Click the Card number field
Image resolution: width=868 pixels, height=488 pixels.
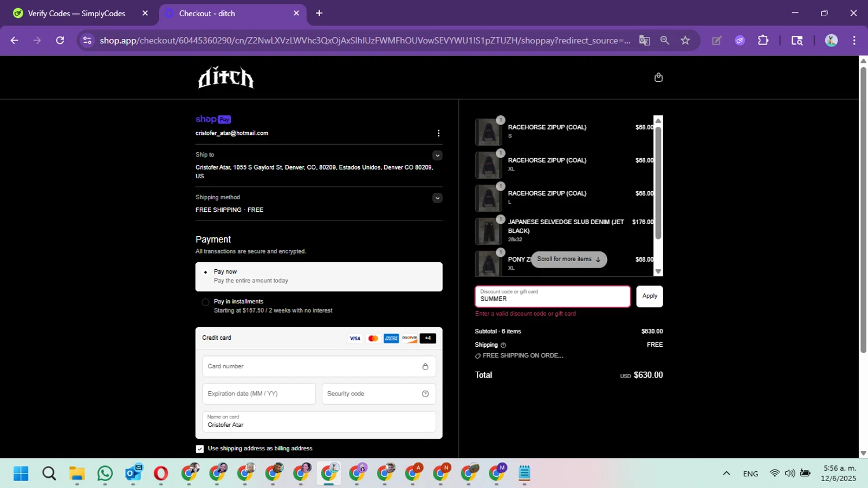click(319, 366)
